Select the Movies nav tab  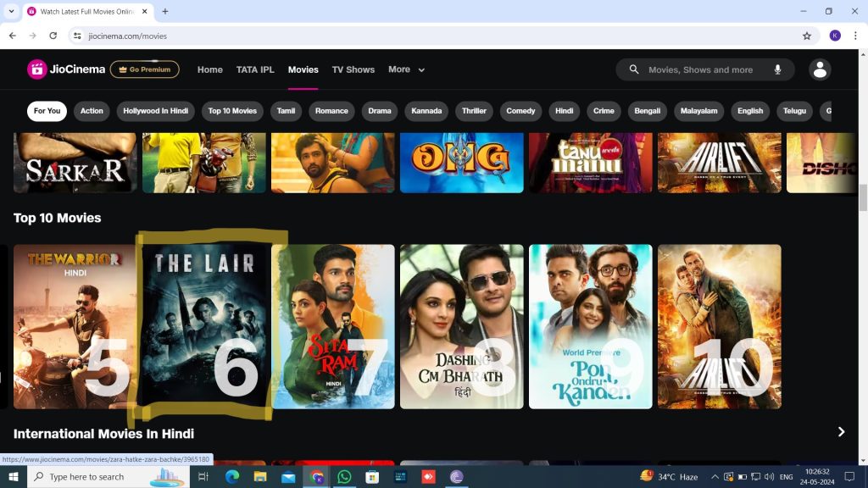coord(303,69)
